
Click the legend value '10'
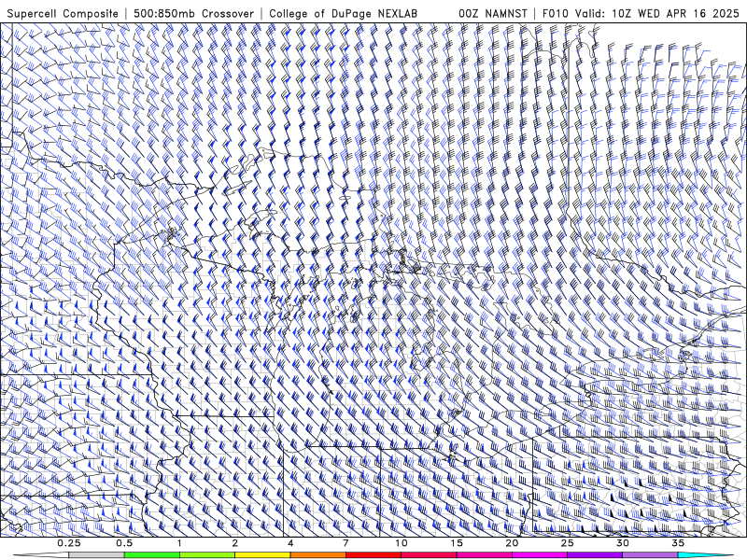click(402, 543)
